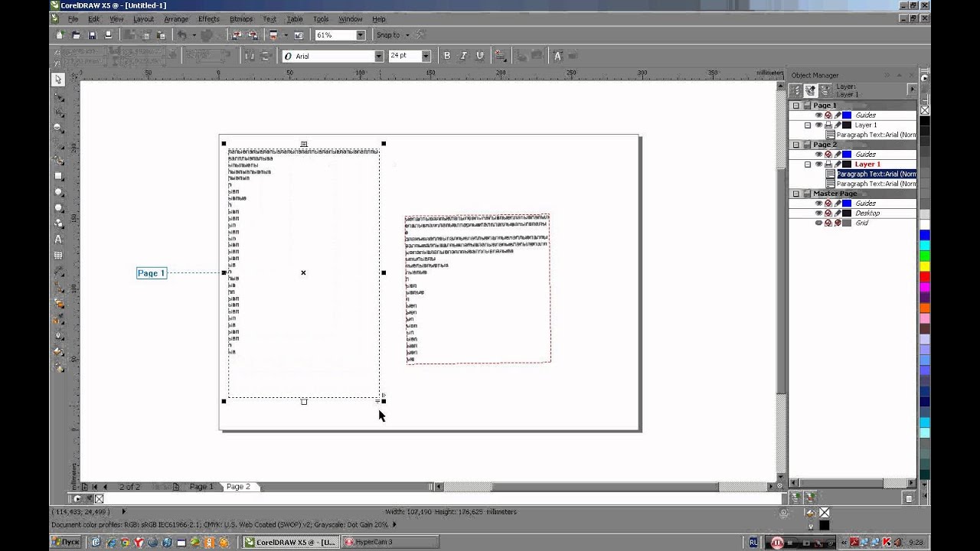Click the Print icon in toolbar
Screen dimensions: 980x551
[108, 35]
